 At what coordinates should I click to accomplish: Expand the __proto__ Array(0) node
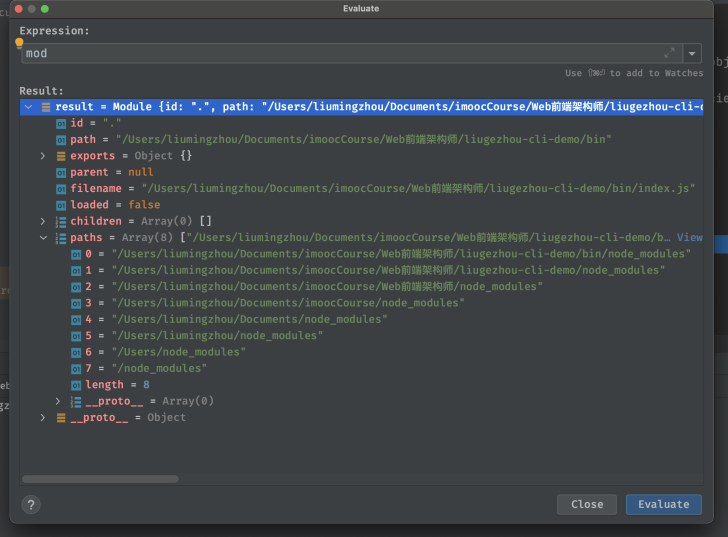[x=58, y=401]
